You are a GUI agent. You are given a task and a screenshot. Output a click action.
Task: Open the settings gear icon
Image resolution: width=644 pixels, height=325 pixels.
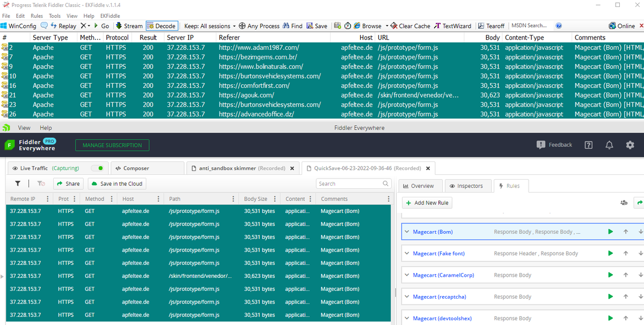630,145
